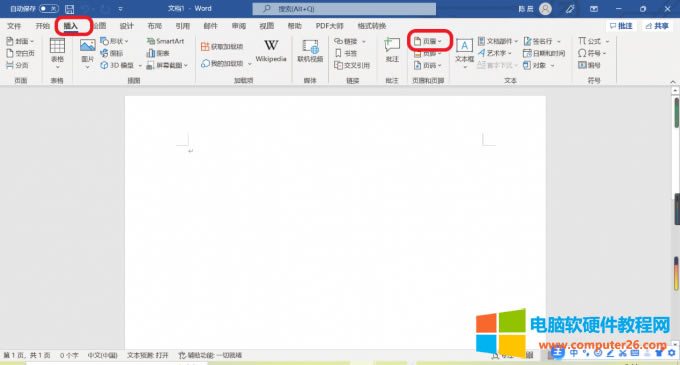Add a comment with 批注 ribbon icon
The image size is (680, 365).
click(x=392, y=50)
